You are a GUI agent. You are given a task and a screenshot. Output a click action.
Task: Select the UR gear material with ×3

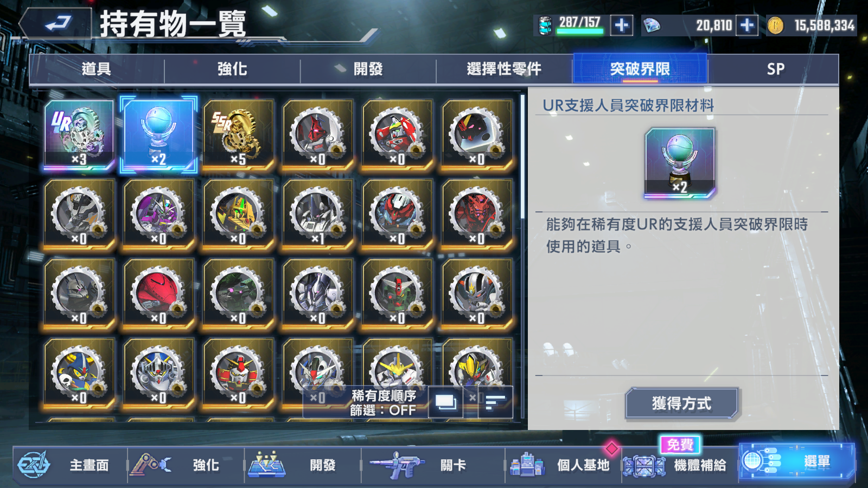click(79, 134)
